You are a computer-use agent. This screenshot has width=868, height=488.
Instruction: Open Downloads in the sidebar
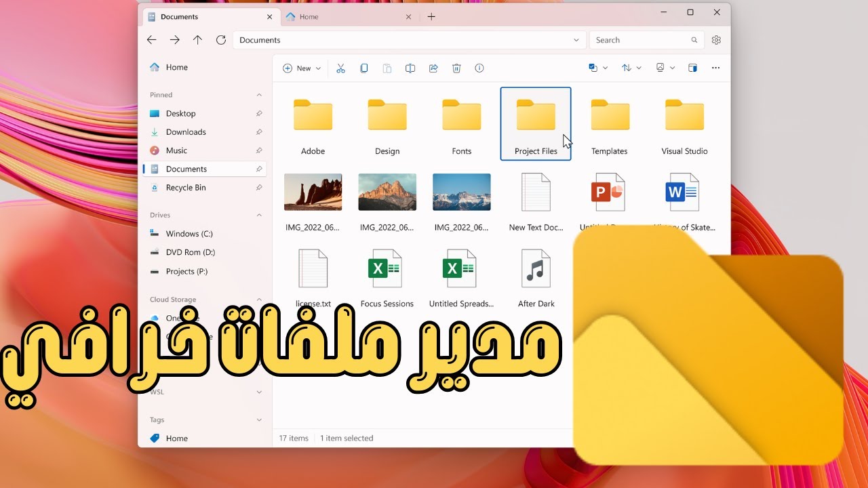click(205, 132)
